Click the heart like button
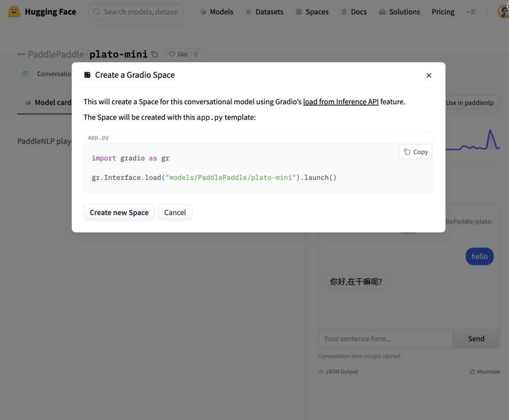This screenshot has width=509, height=420. coord(178,54)
